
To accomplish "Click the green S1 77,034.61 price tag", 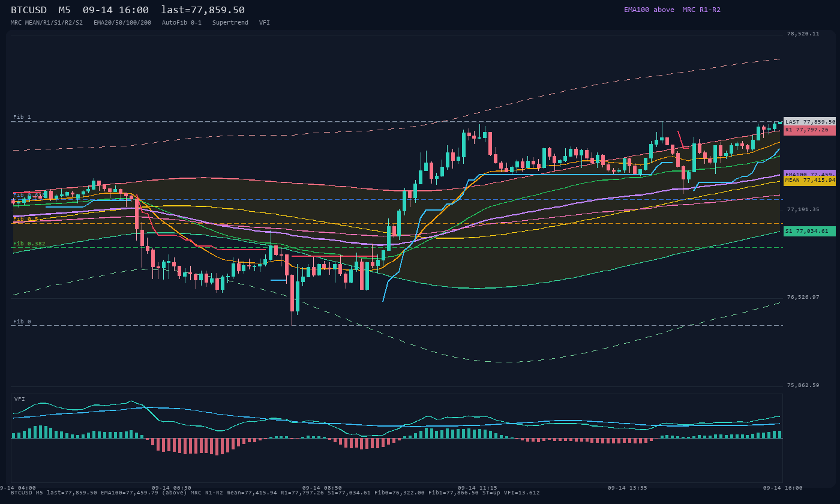I will point(809,231).
